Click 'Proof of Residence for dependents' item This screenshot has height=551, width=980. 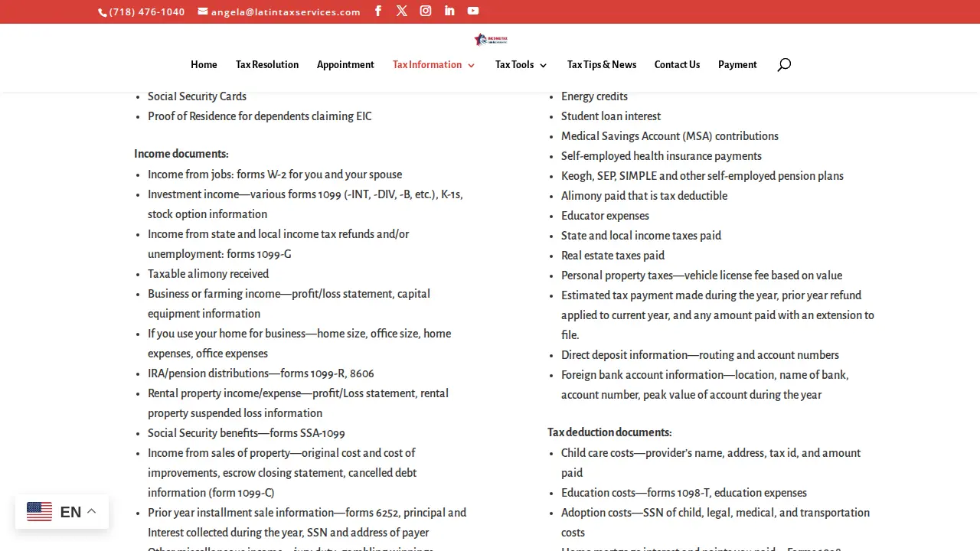[260, 116]
